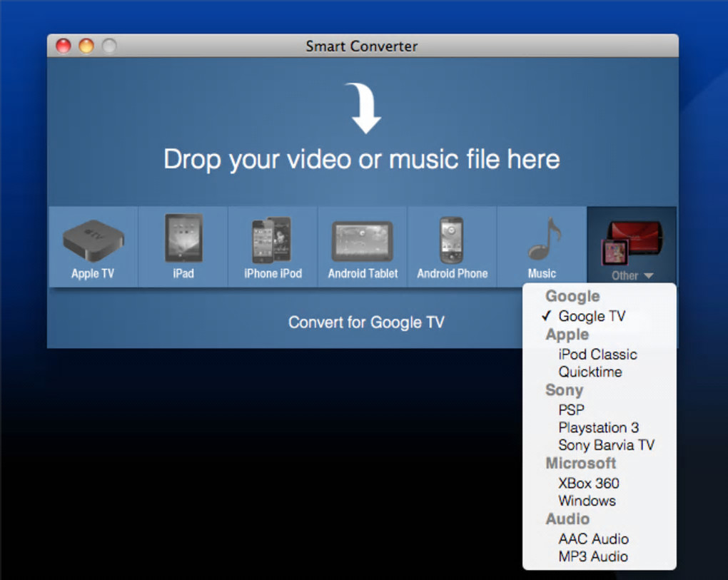Image resolution: width=728 pixels, height=580 pixels.
Task: Select the Android Tablet preset
Action: [x=363, y=247]
